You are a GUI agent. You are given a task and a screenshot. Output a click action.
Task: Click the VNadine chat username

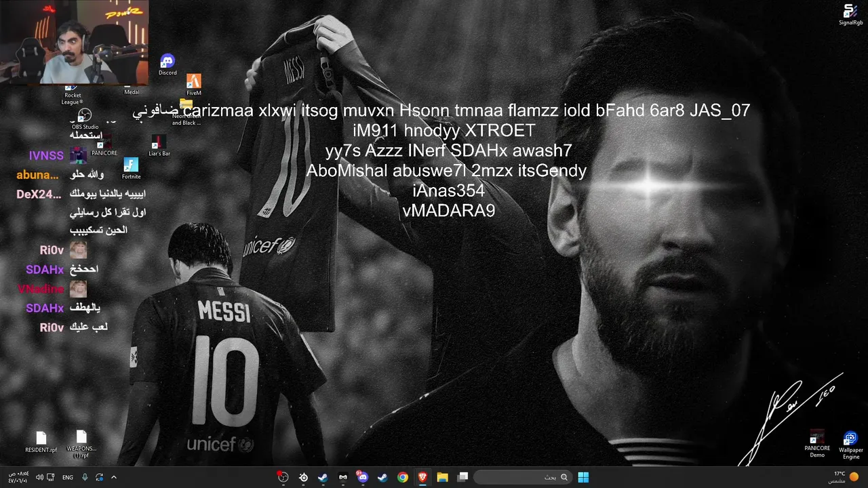(41, 289)
